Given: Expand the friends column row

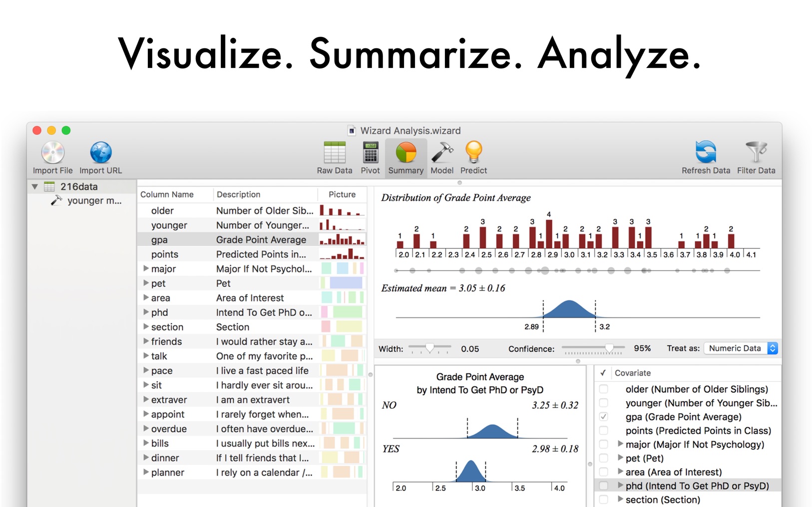Looking at the screenshot, I should (146, 341).
